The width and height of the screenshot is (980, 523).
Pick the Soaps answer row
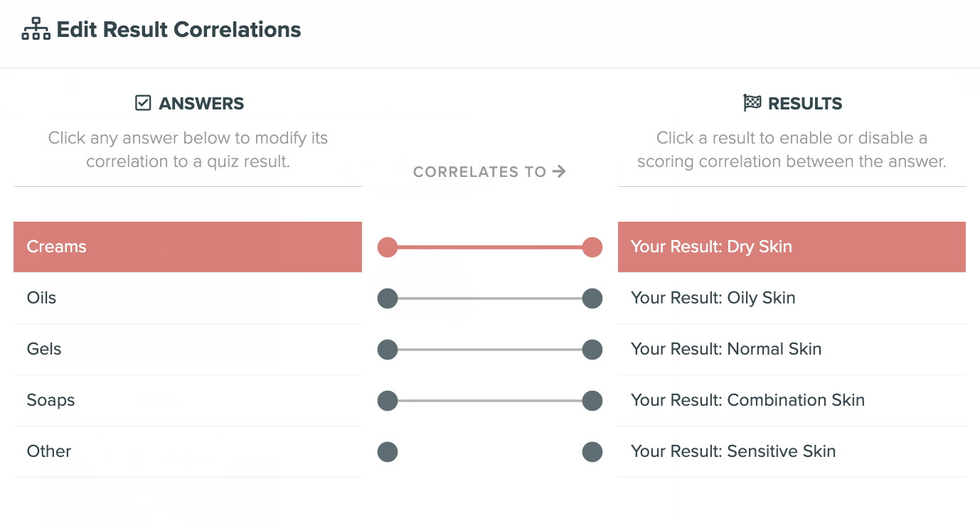click(x=187, y=401)
